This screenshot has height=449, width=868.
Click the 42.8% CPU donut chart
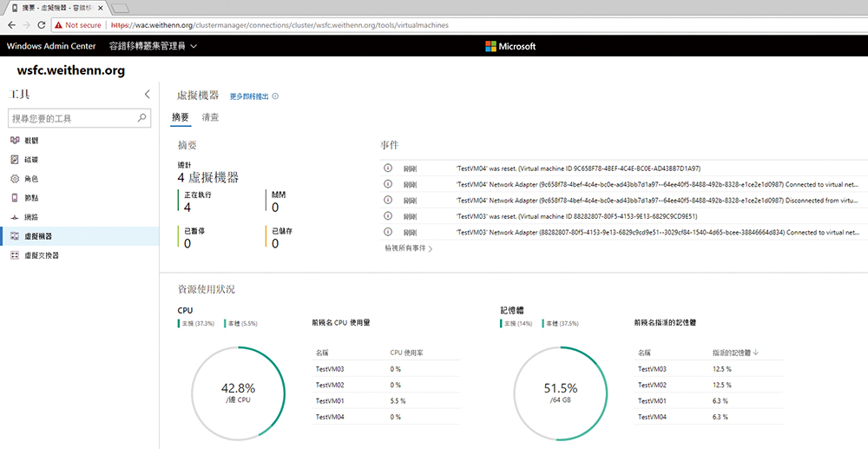coord(238,393)
